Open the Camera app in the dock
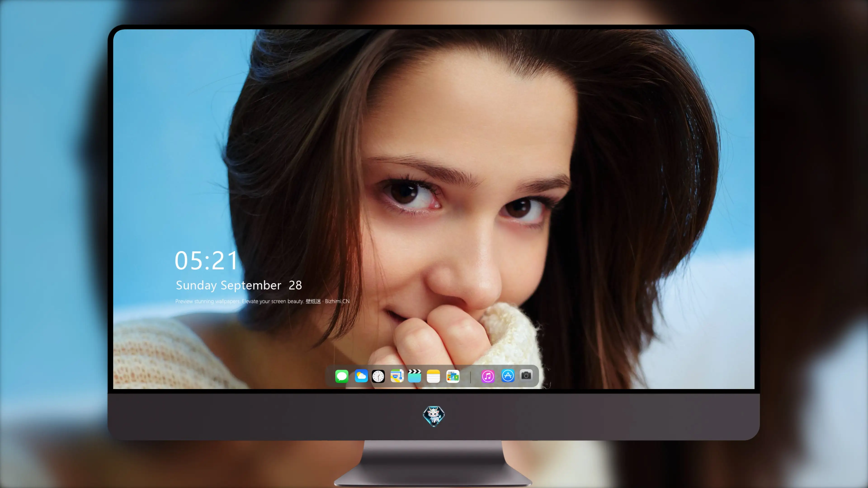This screenshot has height=488, width=868. [526, 375]
